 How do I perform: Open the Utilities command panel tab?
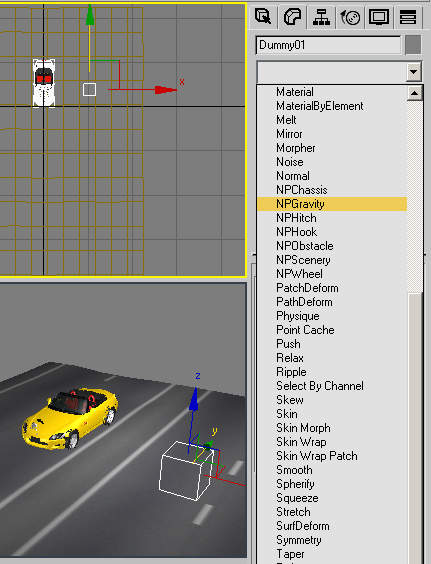(408, 17)
